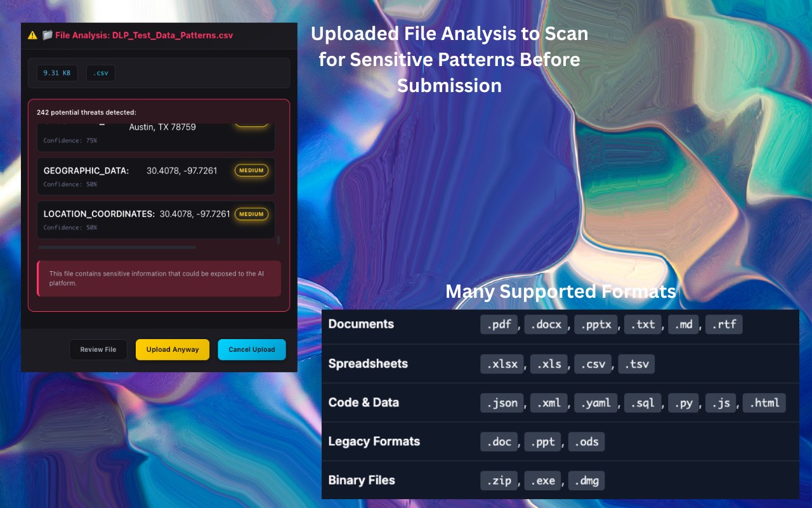
Task: Click the .html format tag
Action: [x=764, y=403]
